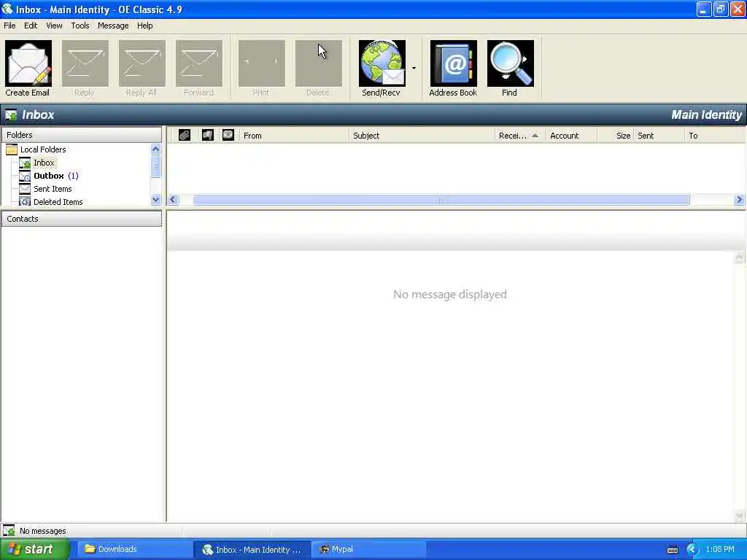747x560 pixels.
Task: Click the Inbox - Main Identity taskbar button
Action: [252, 549]
